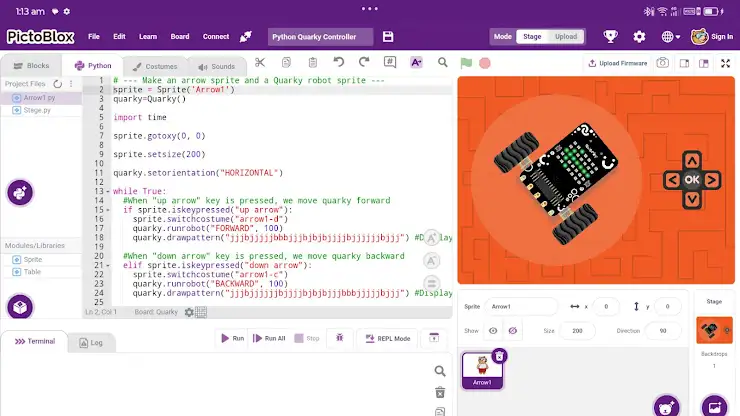Select the Sprite library module
Image resolution: width=740 pixels, height=416 pixels.
(x=33, y=259)
